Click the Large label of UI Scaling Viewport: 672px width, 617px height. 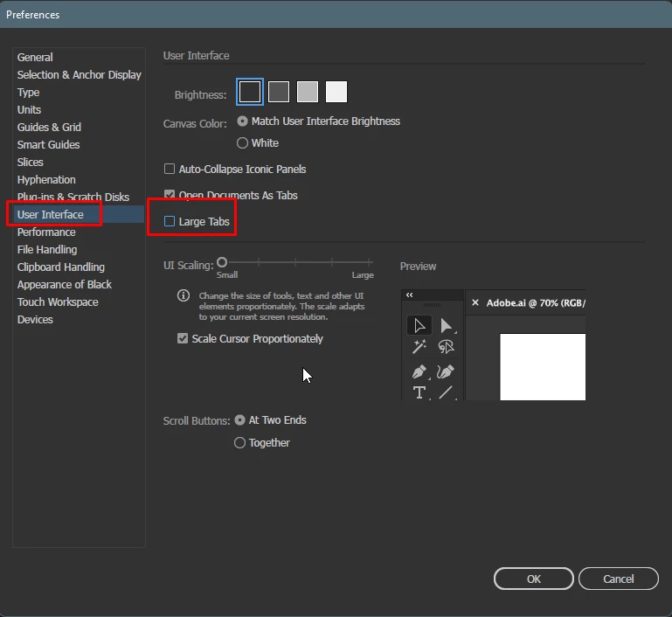click(363, 275)
